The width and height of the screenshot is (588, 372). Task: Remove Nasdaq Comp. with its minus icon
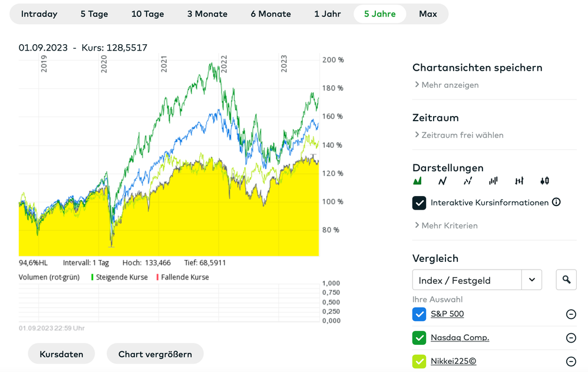[570, 338]
